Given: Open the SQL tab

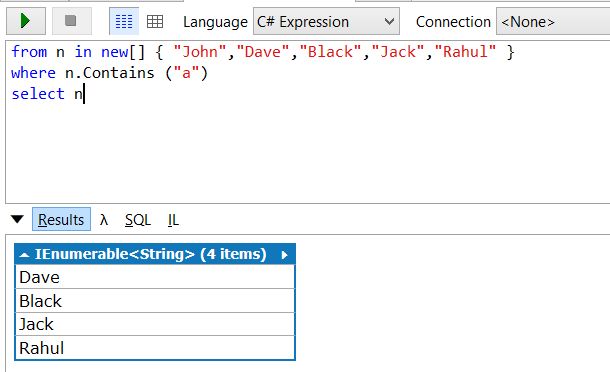Looking at the screenshot, I should pyautogui.click(x=137, y=220).
